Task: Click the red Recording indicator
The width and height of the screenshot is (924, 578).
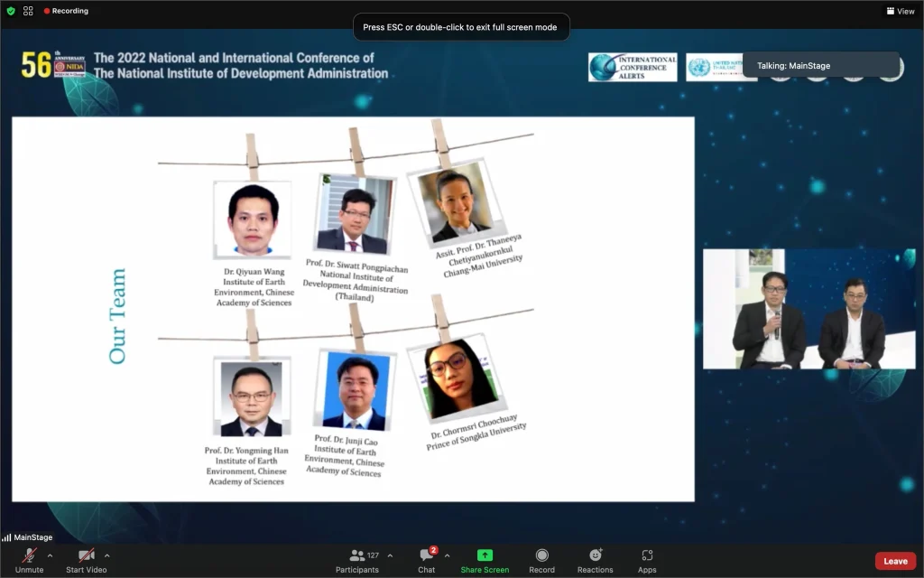Action: [x=66, y=11]
